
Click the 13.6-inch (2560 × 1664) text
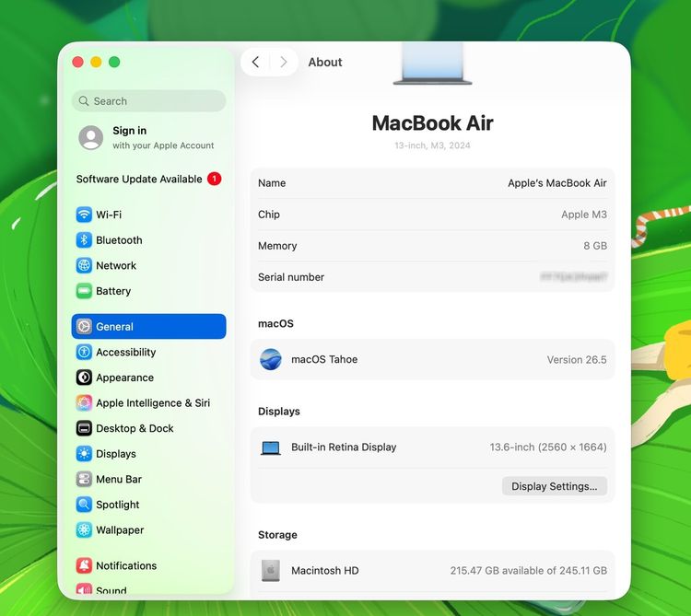click(x=548, y=447)
